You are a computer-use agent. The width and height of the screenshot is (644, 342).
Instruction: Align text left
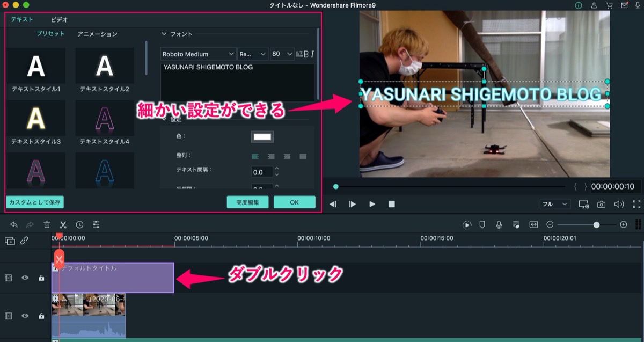click(255, 156)
